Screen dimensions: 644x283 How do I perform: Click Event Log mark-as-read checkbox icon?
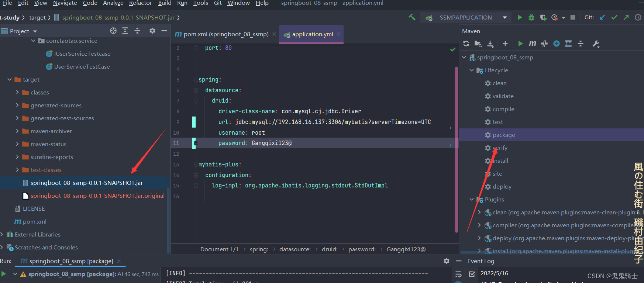point(472,274)
